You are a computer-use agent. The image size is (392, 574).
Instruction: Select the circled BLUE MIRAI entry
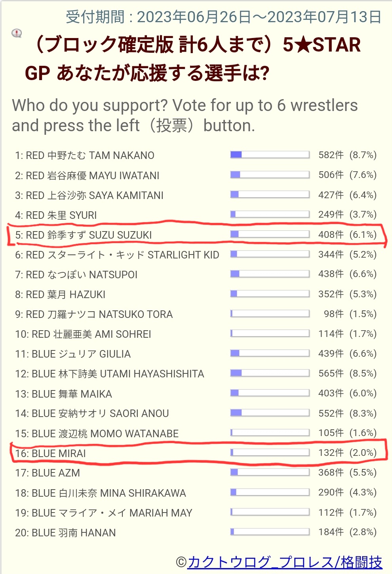pos(51,453)
